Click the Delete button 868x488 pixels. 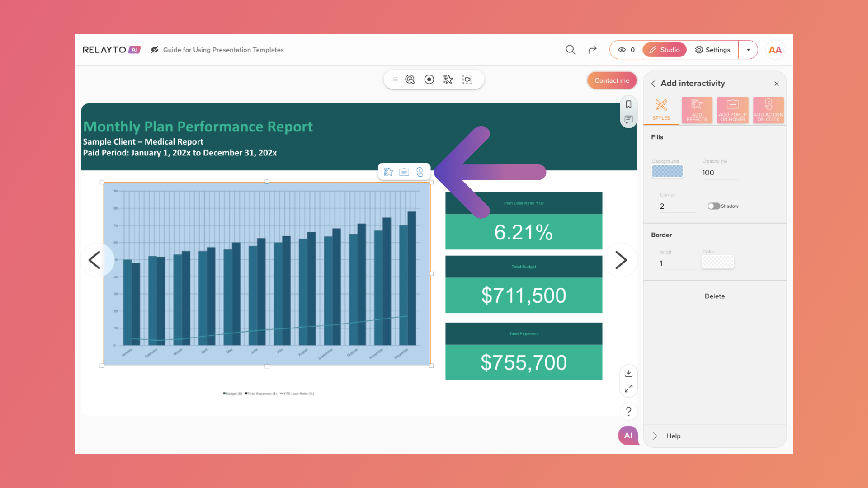pyautogui.click(x=714, y=296)
